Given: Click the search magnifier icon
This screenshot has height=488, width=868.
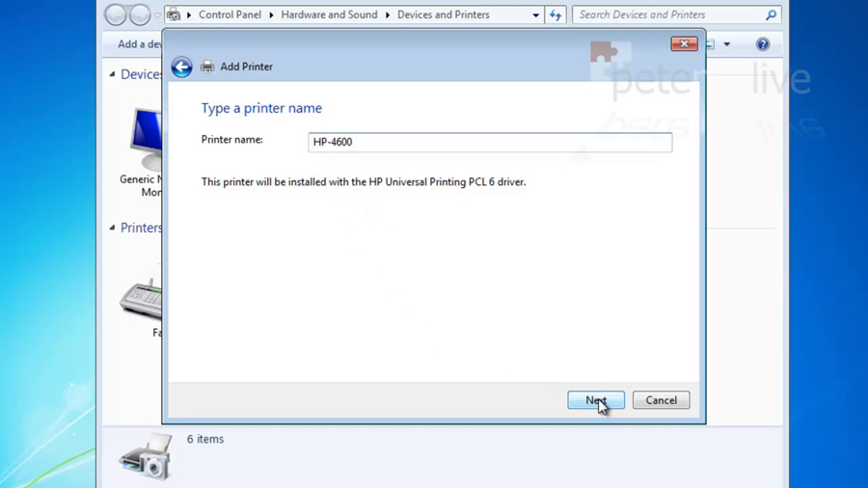Looking at the screenshot, I should [x=771, y=14].
